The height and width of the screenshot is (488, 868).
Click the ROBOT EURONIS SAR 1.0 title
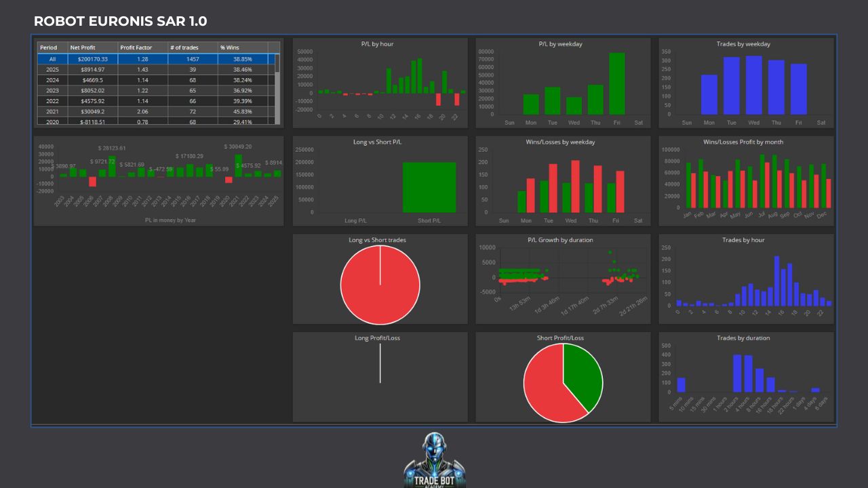120,21
